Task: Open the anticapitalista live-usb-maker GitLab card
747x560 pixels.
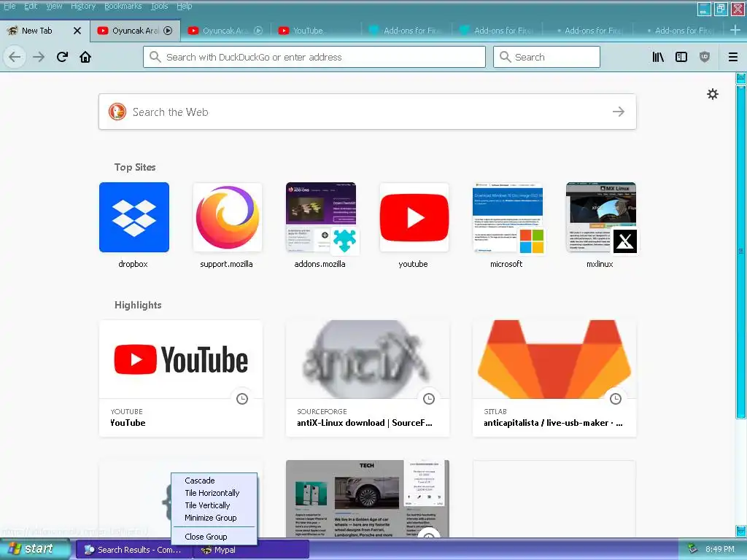Action: pyautogui.click(x=554, y=378)
